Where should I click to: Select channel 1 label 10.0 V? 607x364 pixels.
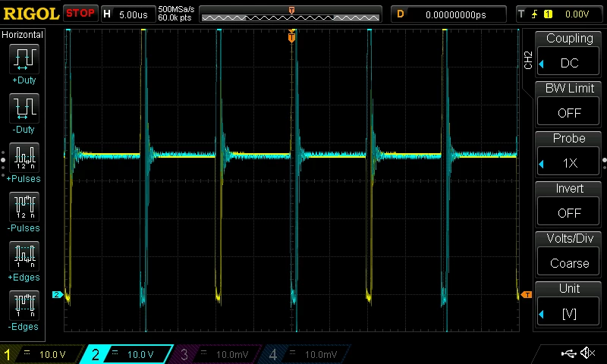click(52, 354)
